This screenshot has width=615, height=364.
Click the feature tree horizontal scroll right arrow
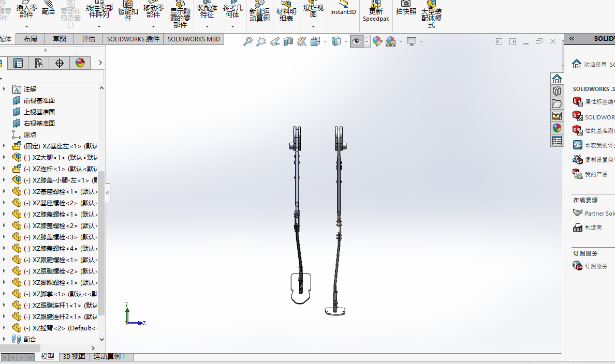93,348
